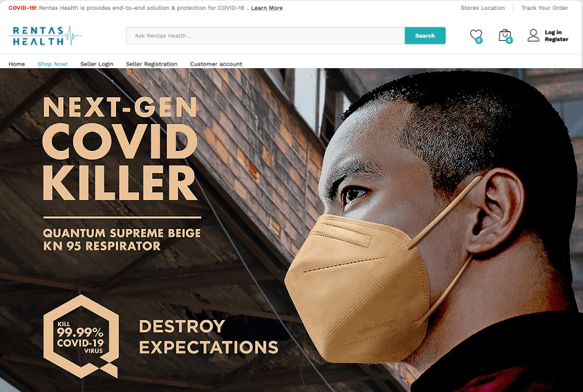Open the Shop Now! menu item

pyautogui.click(x=52, y=64)
